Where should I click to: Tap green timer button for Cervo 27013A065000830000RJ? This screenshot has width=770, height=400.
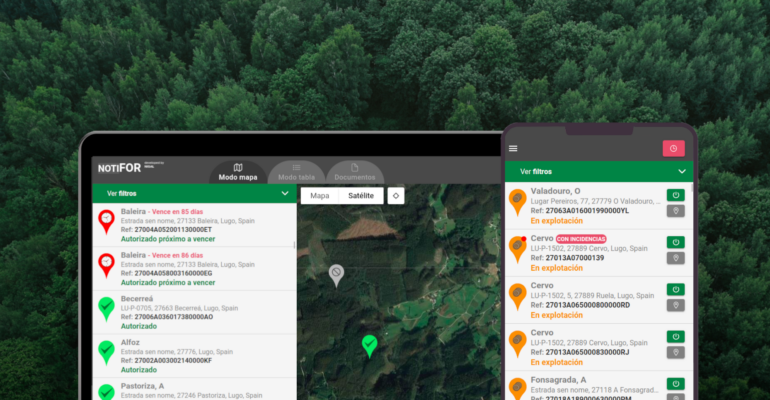[676, 336]
